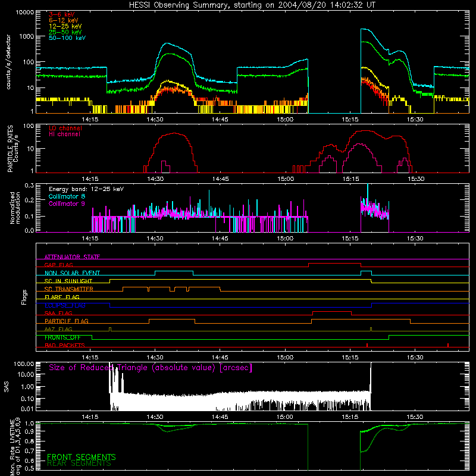
Task: Click the 10000 y-axis value on top plot
Action: (25, 12)
